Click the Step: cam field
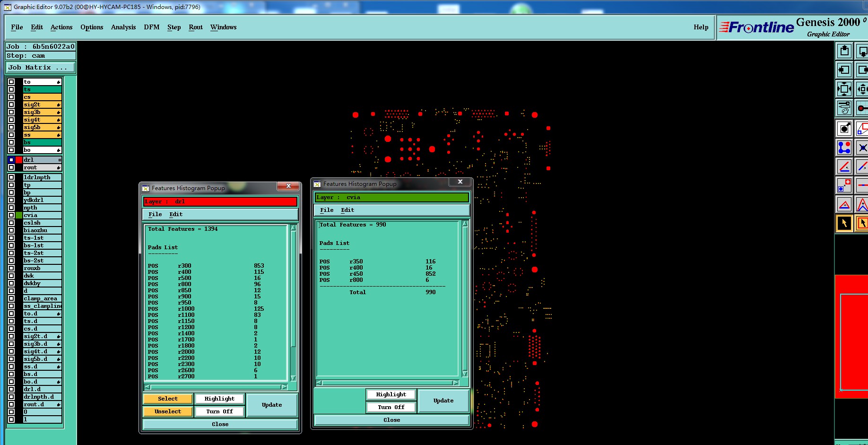This screenshot has width=868, height=445. pos(41,56)
